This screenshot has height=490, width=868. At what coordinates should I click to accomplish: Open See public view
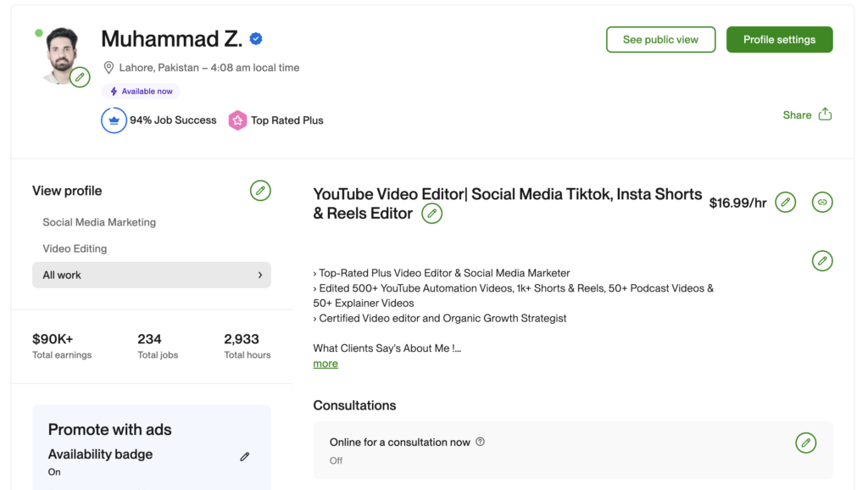pos(660,39)
